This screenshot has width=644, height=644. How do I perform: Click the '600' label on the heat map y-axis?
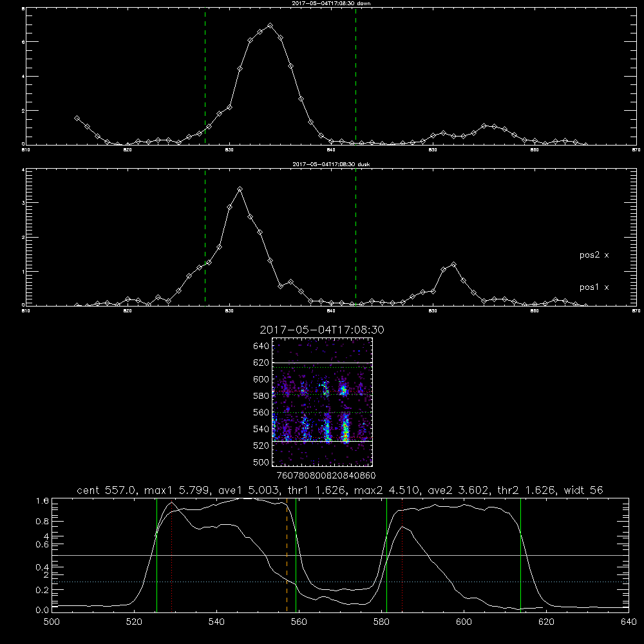tap(261, 379)
